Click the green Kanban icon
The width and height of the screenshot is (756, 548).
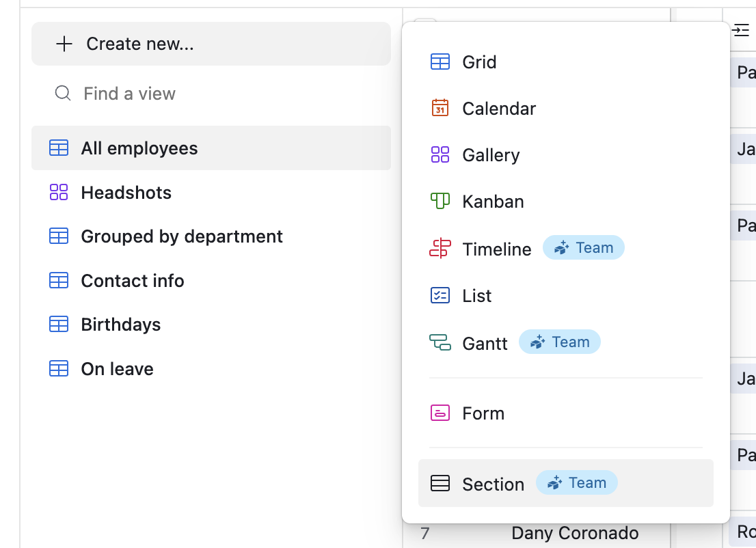pyautogui.click(x=440, y=201)
